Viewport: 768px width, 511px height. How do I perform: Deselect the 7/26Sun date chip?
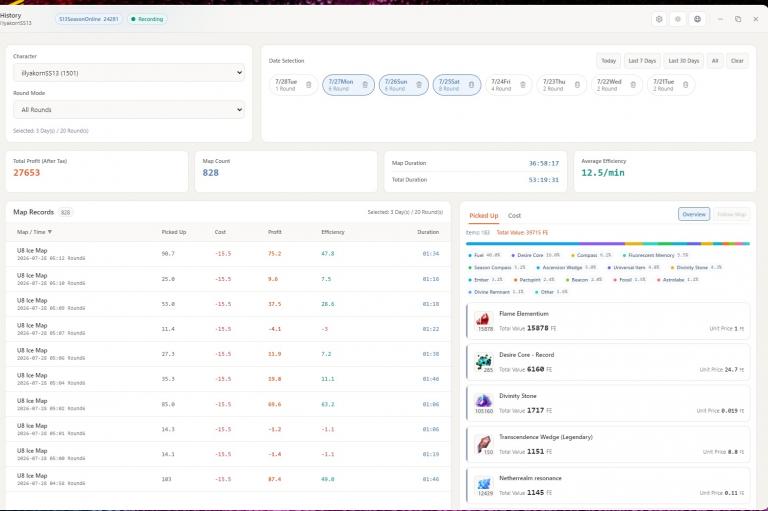404,85
